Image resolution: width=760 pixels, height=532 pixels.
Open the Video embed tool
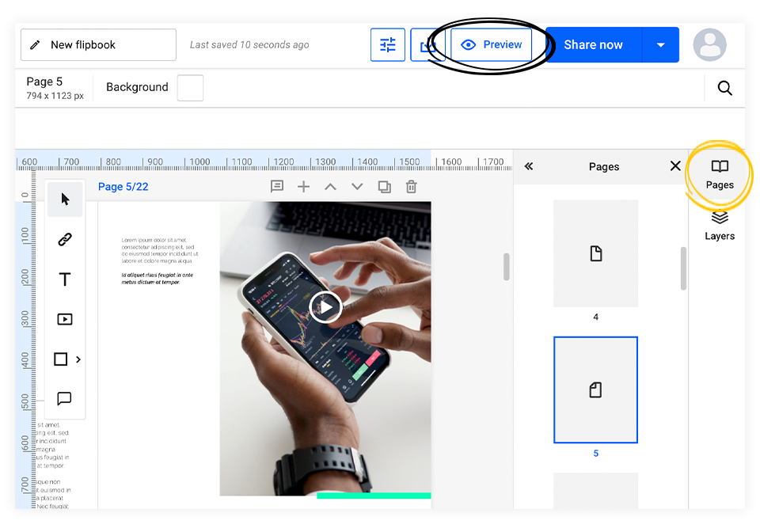coord(64,319)
